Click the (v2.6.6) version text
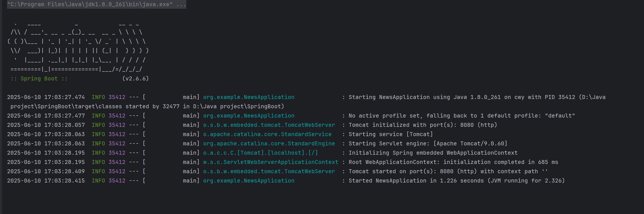This screenshot has width=644, height=214. click(x=136, y=78)
